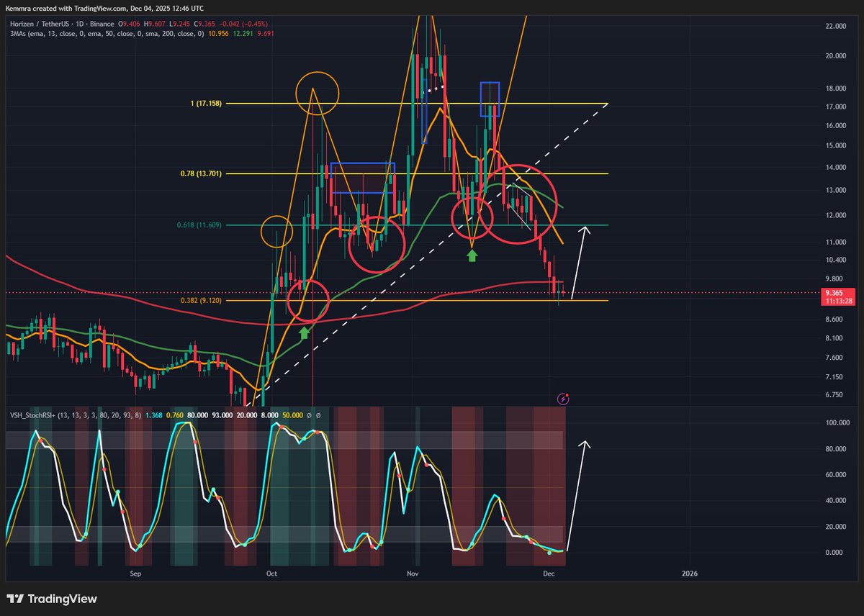864x616 pixels.
Task: Click the 40.000 indicator axis label
Action: click(x=837, y=501)
